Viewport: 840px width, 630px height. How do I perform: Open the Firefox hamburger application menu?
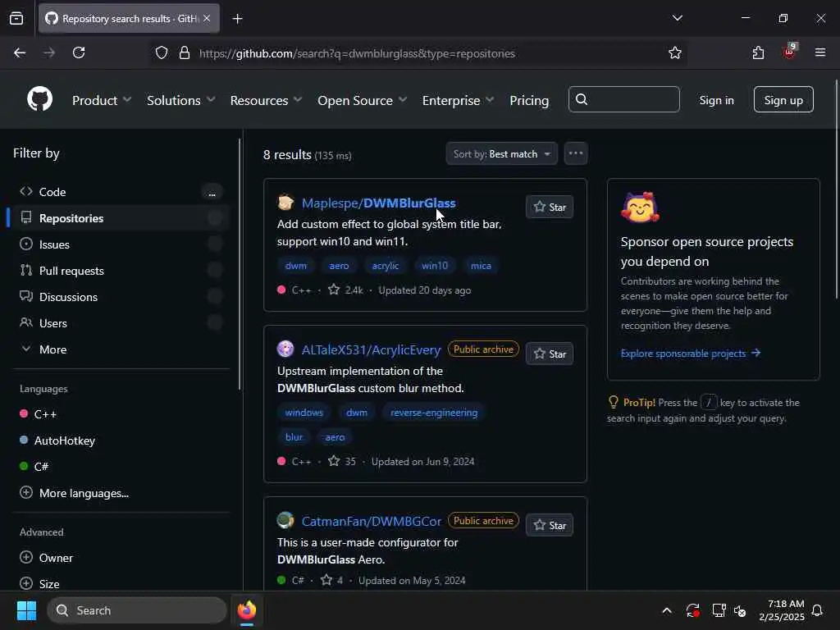click(819, 52)
